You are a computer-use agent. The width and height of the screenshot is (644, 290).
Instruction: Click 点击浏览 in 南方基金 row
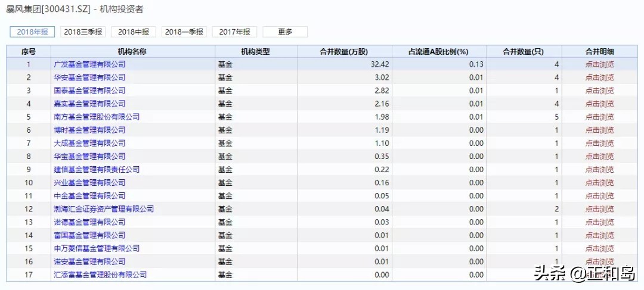(600, 117)
